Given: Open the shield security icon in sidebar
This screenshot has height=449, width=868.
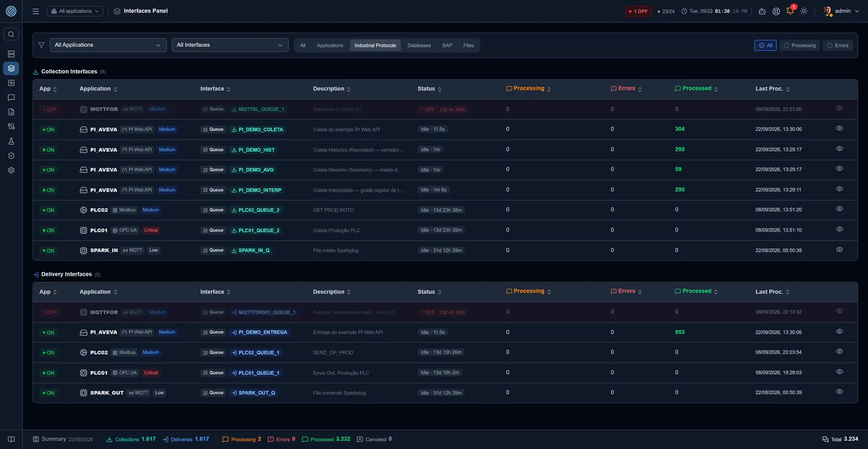Looking at the screenshot, I should 11,156.
